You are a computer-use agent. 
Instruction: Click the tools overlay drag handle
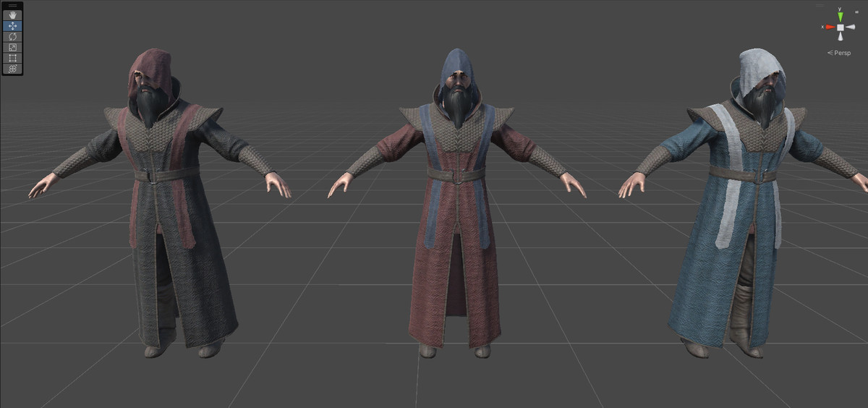[12, 6]
